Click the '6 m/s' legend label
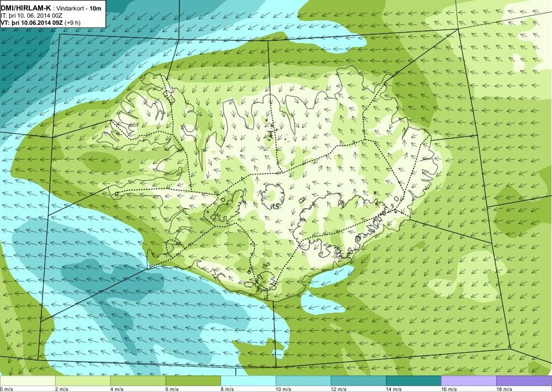This screenshot has height=392, width=552. tap(172, 389)
